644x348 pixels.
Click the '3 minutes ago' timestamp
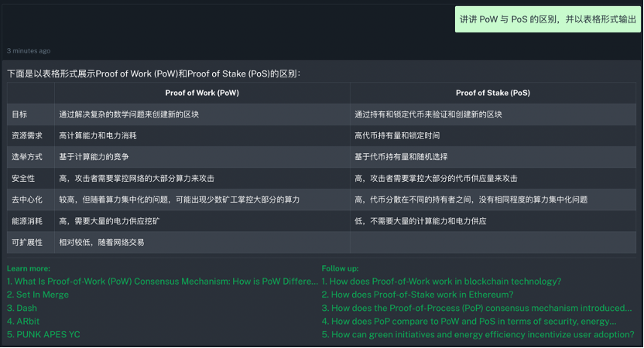(29, 51)
